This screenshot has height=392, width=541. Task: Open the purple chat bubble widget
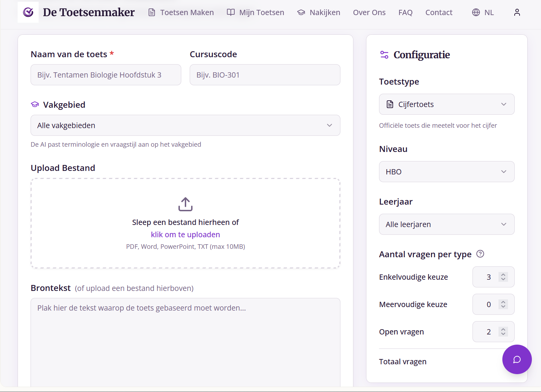(517, 359)
